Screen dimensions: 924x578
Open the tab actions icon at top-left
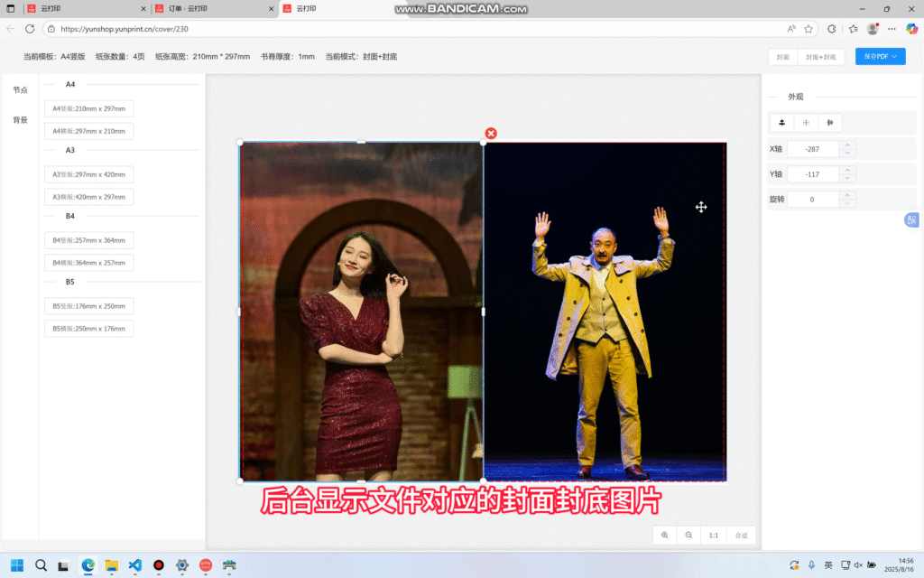point(11,9)
